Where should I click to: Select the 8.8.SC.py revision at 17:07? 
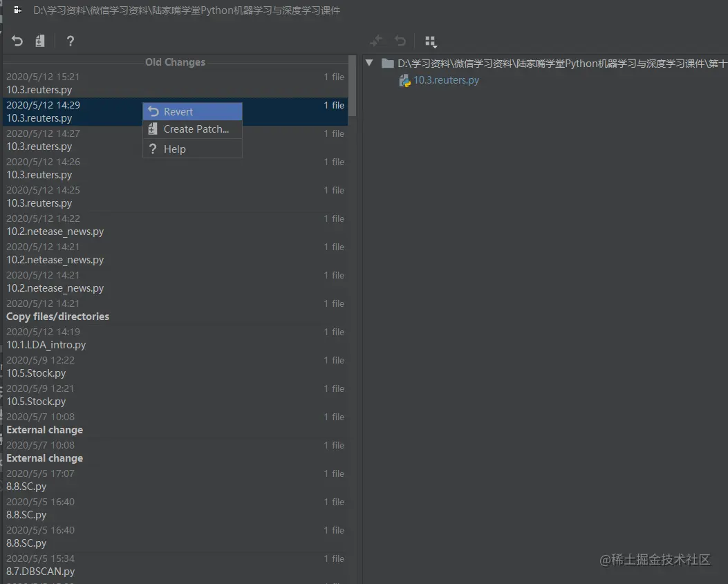(x=176, y=480)
